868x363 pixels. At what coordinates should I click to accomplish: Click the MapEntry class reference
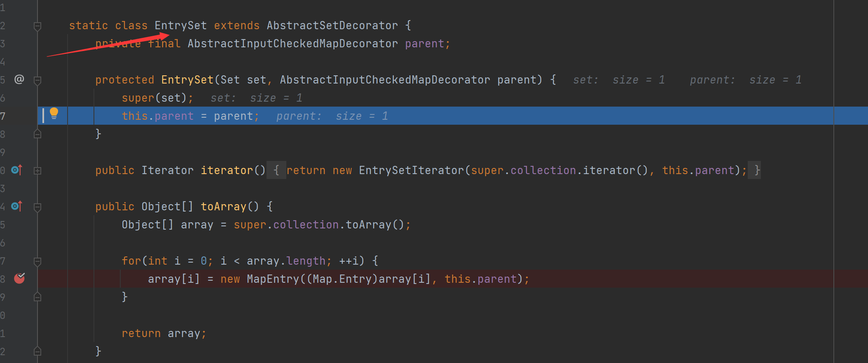point(273,279)
